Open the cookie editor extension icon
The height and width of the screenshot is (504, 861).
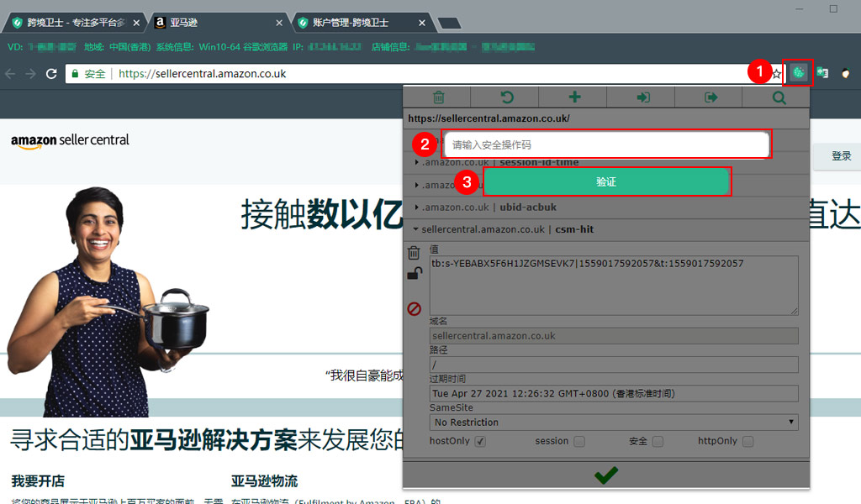pyautogui.click(x=799, y=72)
